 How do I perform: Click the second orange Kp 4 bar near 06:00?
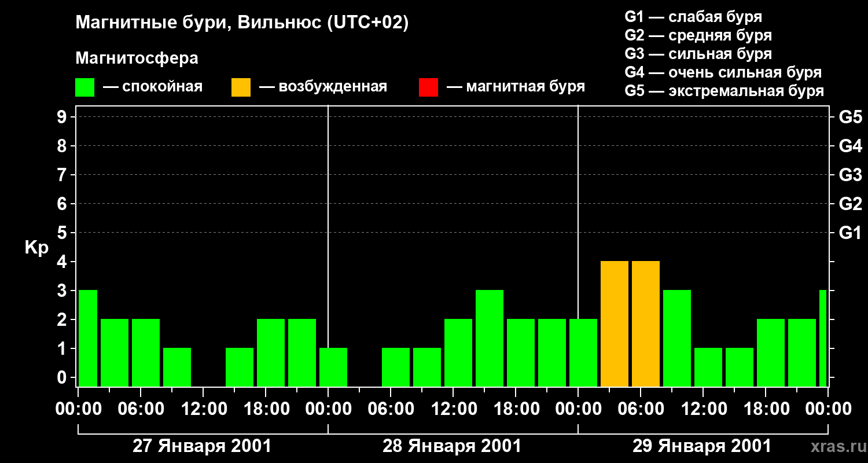tap(646, 324)
